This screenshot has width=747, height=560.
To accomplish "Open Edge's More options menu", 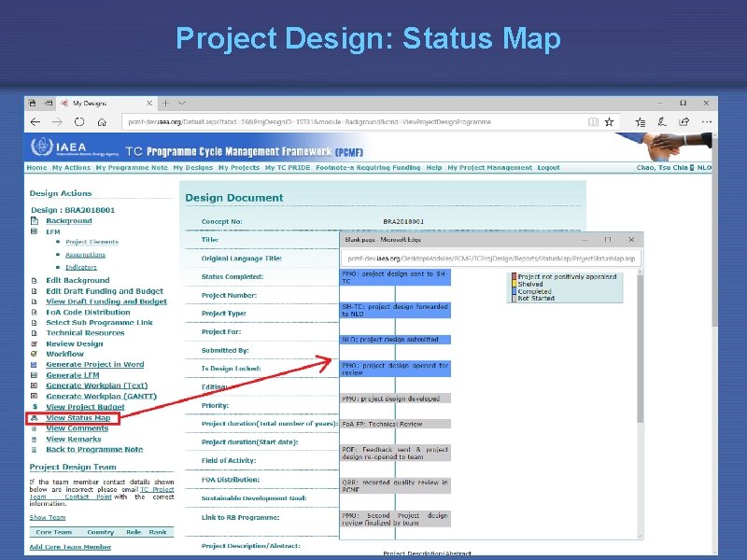I will pos(705,122).
